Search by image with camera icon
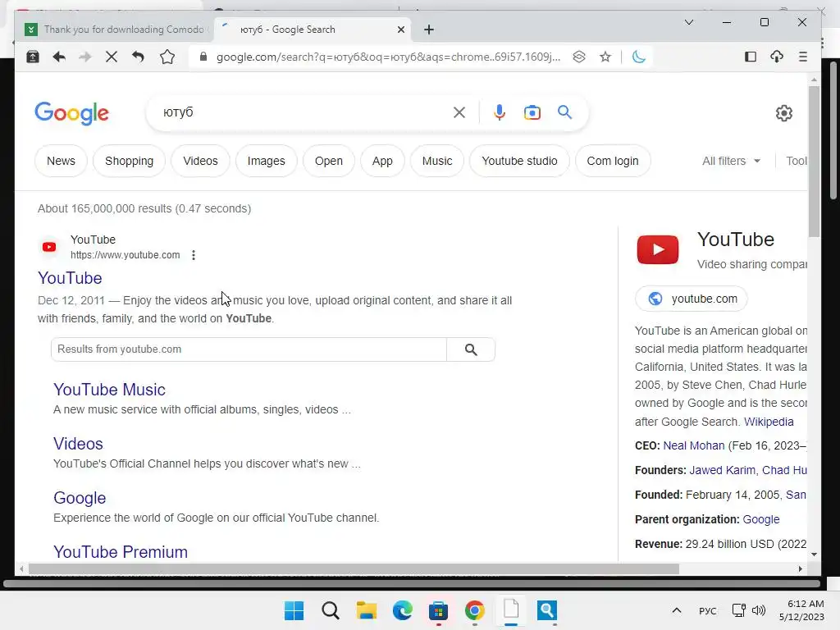Image resolution: width=840 pixels, height=630 pixels. (x=532, y=112)
